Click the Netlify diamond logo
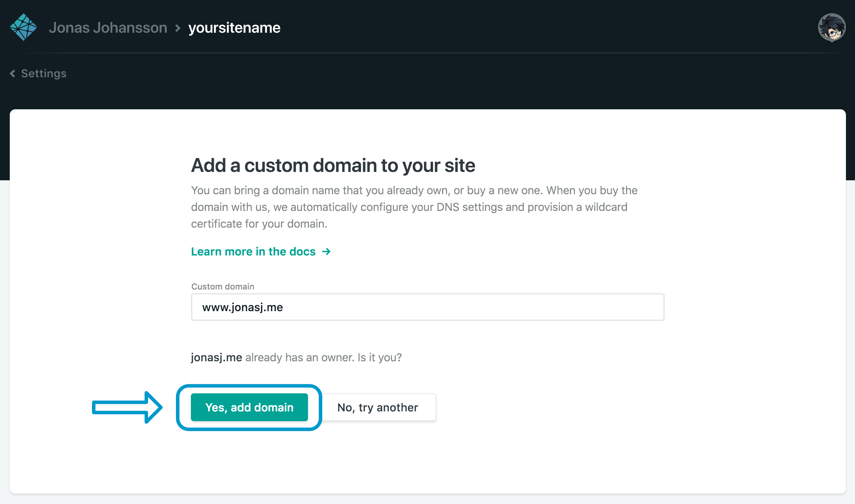The image size is (855, 504). (23, 27)
